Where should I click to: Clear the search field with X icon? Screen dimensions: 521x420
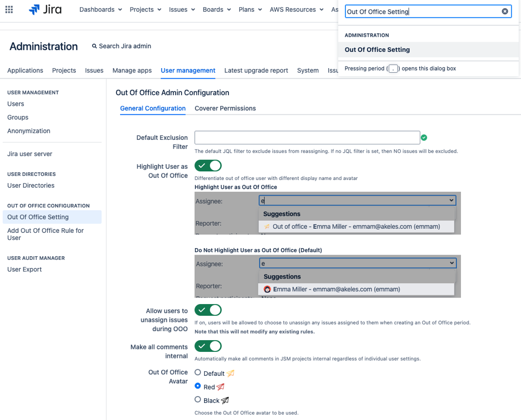click(504, 11)
